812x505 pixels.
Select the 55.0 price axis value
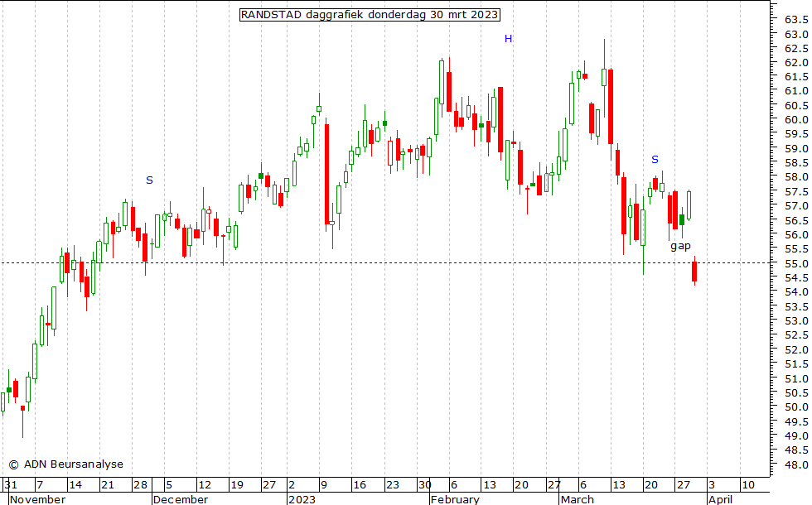(796, 264)
